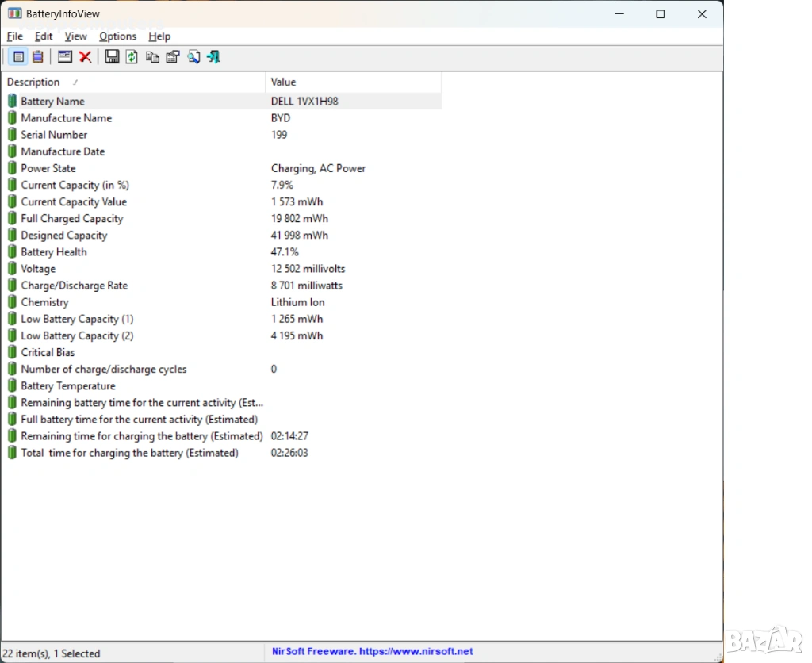Maximize the BatteryInfoView window
This screenshot has height=663, width=812.
[660, 14]
